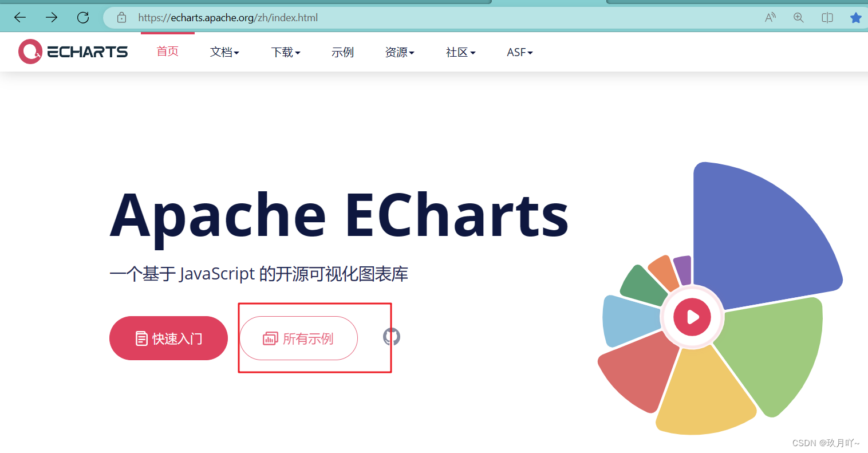Screen dimensions: 868x453
Task: Open 所有示例 via the outlined button
Action: (298, 338)
